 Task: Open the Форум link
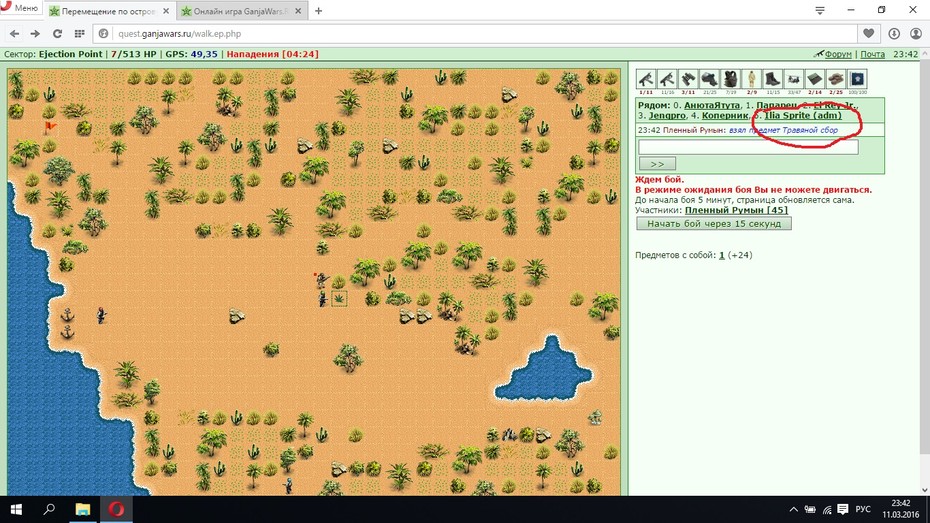pos(838,54)
